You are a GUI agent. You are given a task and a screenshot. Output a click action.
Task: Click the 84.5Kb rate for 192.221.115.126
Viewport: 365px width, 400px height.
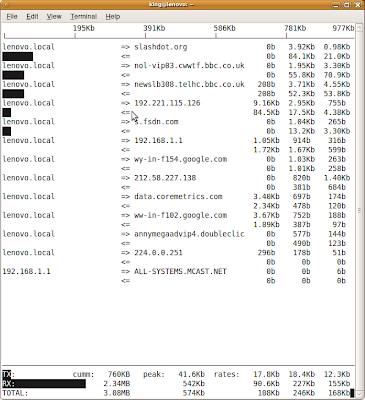pyautogui.click(x=266, y=112)
